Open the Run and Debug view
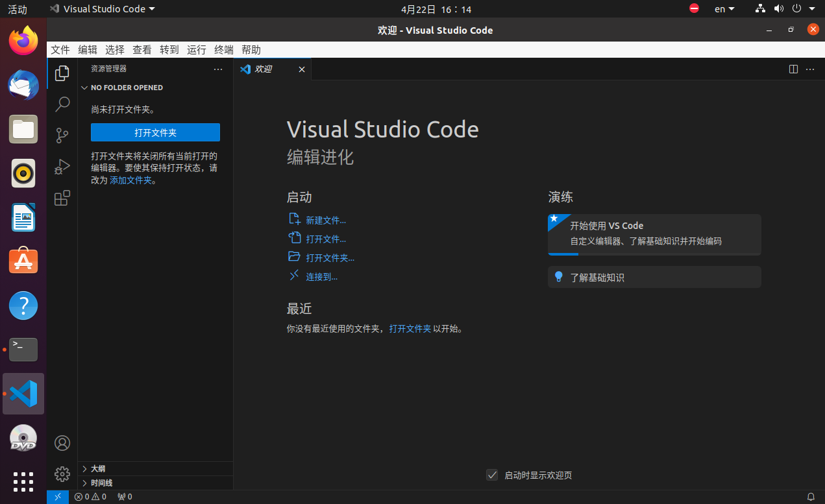This screenshot has width=825, height=504. point(62,167)
